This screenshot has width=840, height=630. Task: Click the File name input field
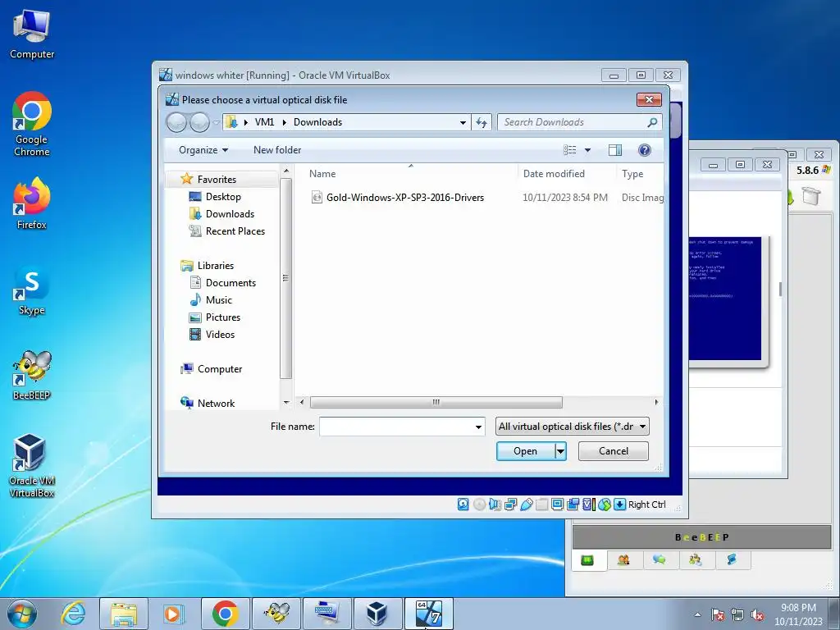click(x=395, y=427)
